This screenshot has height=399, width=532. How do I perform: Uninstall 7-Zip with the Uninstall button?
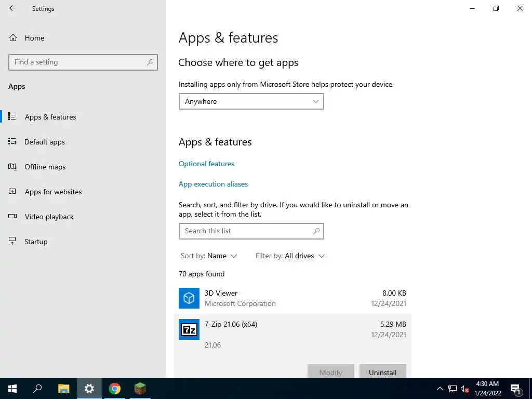[382, 372]
